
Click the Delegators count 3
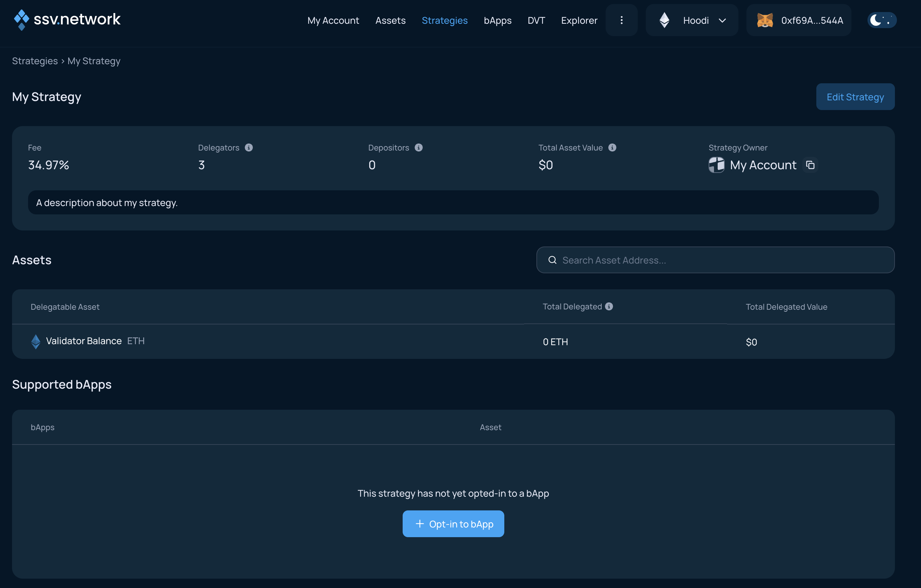tap(202, 165)
